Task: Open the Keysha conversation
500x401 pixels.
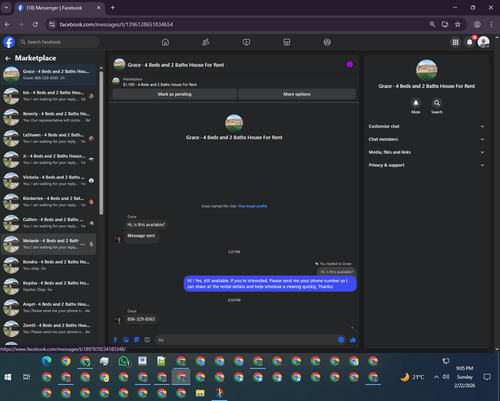Action: [x=49, y=286]
